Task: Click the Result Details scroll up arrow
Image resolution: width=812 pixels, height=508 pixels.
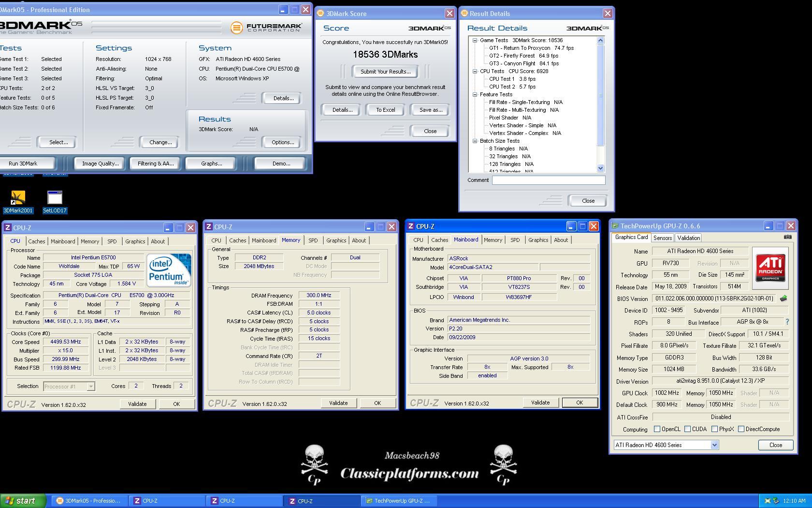Action: click(601, 41)
